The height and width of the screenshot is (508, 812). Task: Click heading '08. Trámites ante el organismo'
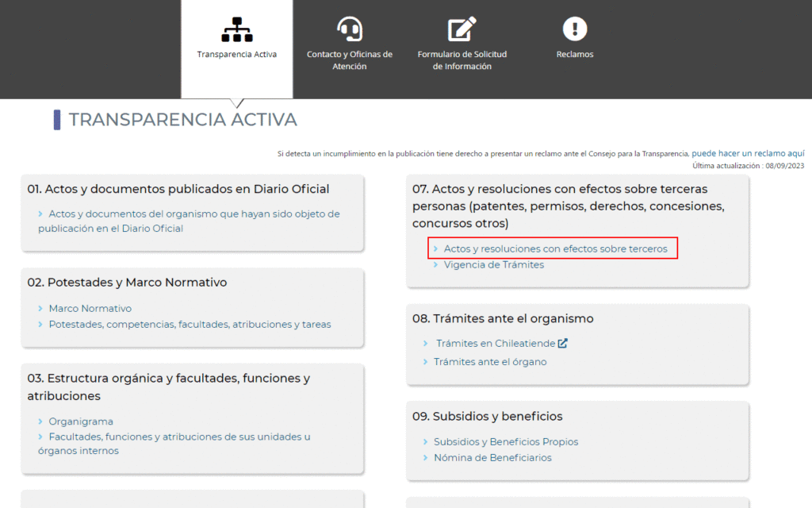pyautogui.click(x=503, y=319)
